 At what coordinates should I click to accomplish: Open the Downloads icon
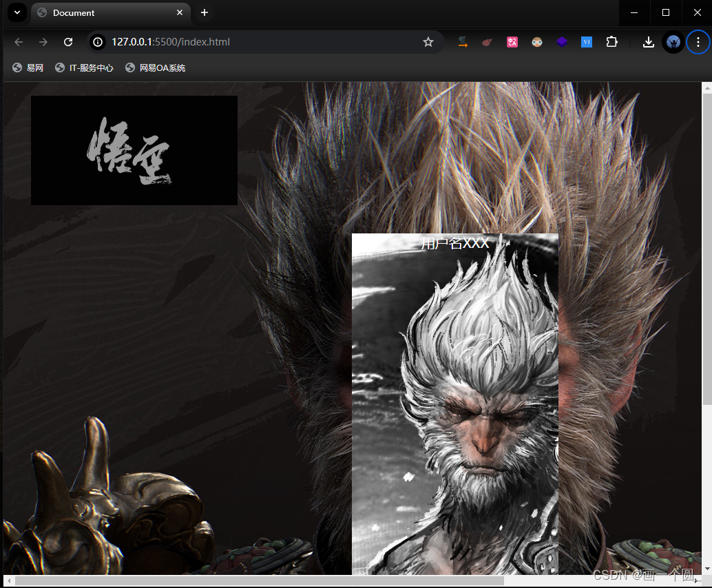[x=649, y=42]
